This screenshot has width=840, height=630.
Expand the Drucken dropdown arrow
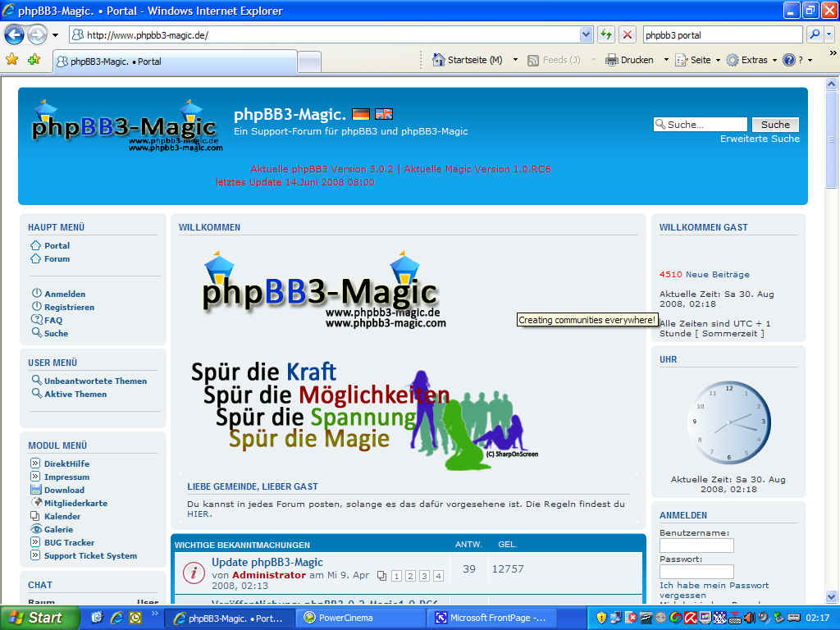(x=666, y=60)
